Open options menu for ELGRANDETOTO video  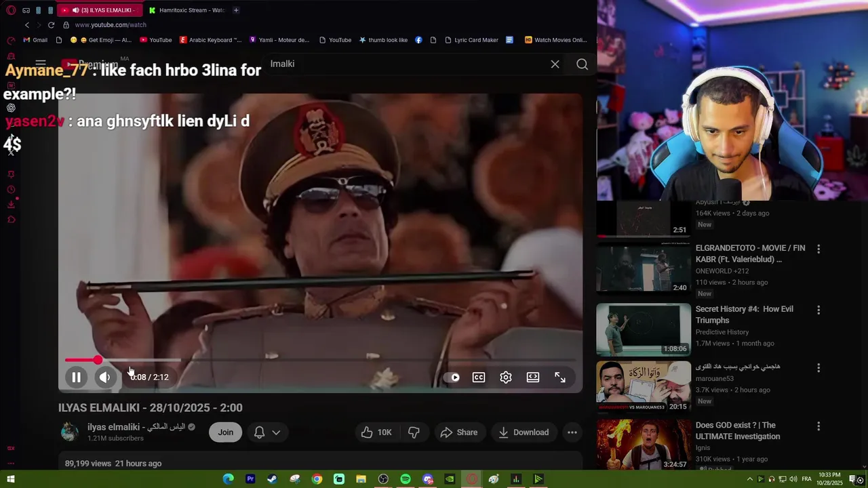click(x=818, y=249)
